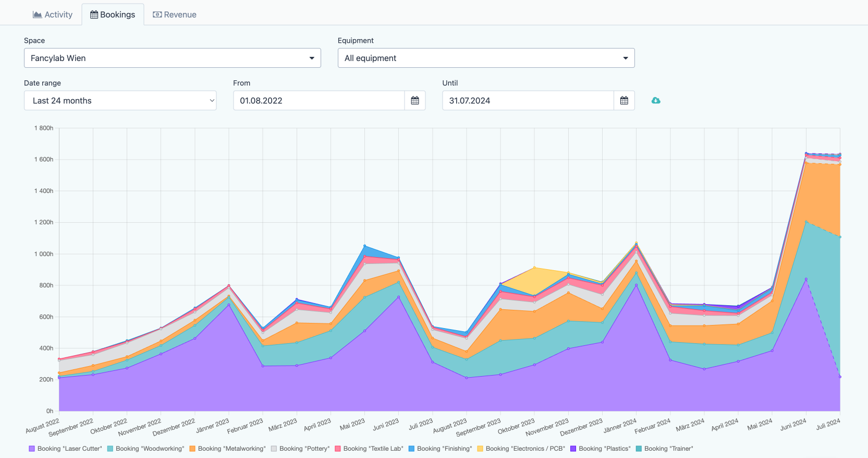868x458 pixels.
Task: Open the Revenue tab
Action: pos(175,15)
